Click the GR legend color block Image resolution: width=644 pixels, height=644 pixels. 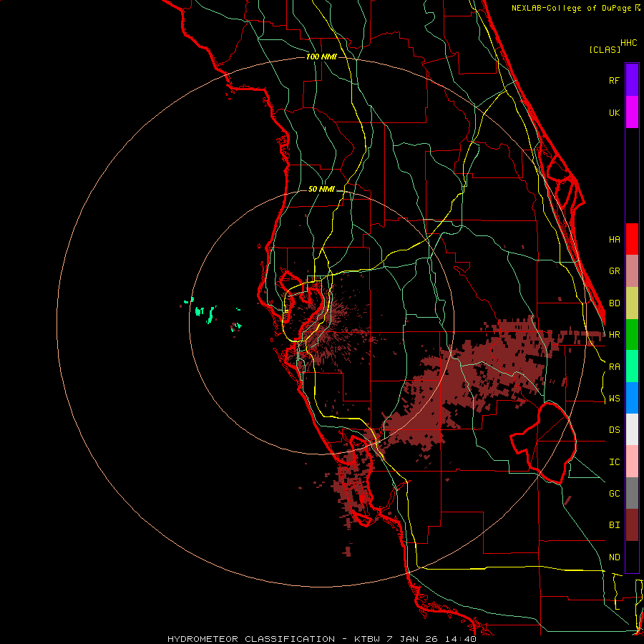632,271
